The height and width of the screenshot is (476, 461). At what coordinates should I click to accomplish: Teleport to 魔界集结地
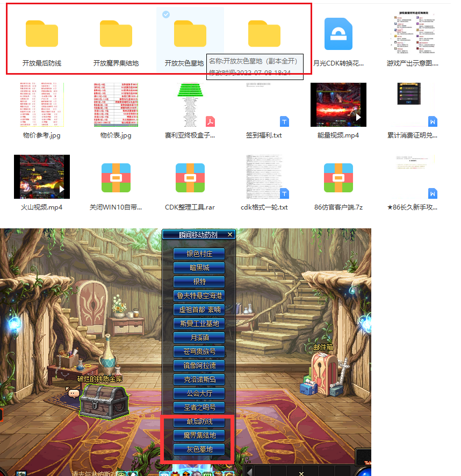pos(199,435)
